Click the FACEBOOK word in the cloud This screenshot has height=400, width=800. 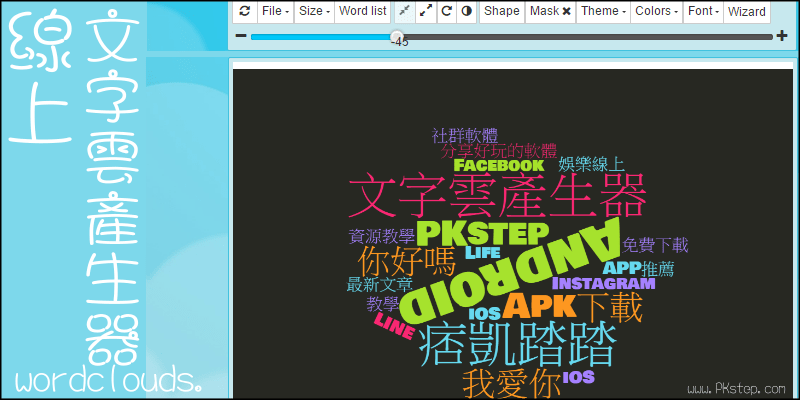(499, 165)
